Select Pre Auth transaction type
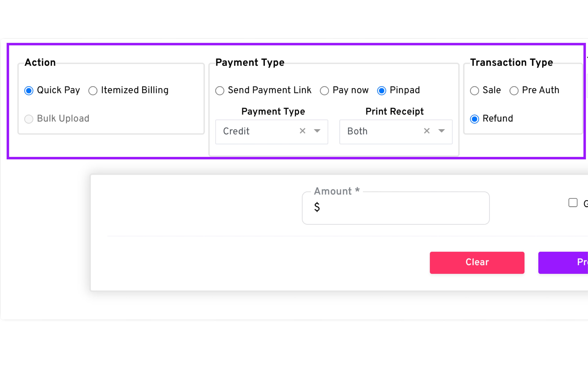 (x=514, y=91)
